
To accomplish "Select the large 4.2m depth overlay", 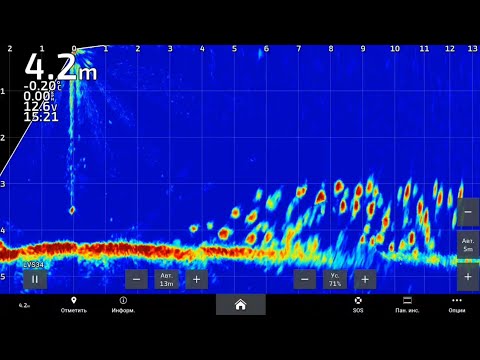I will point(61,67).
